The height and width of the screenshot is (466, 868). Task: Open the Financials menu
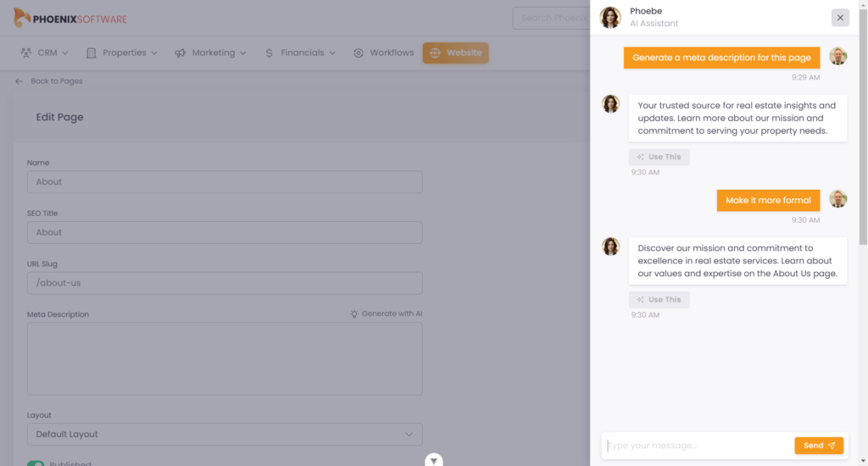(300, 53)
